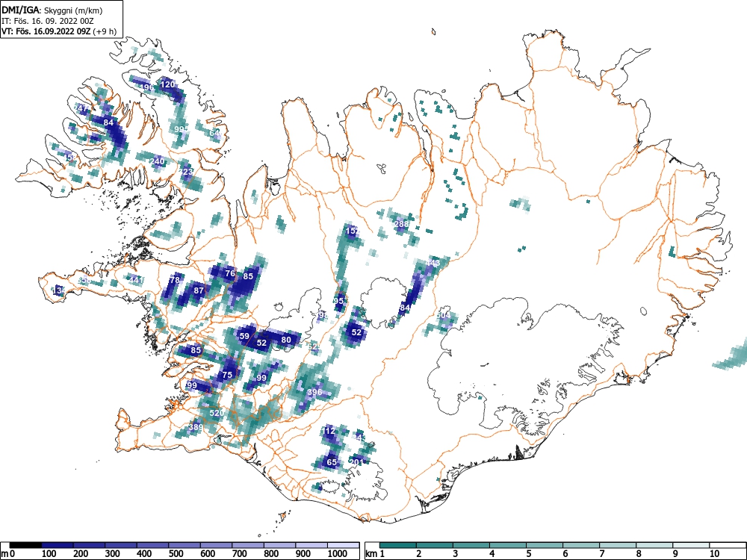Click the '10' label on the km legend
Screen dimensions: 747x560
(714, 554)
